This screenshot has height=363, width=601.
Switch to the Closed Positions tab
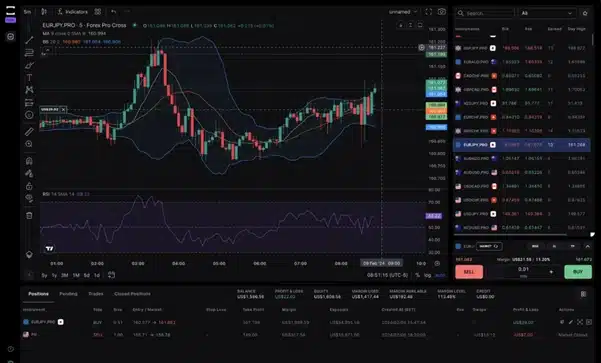click(132, 294)
